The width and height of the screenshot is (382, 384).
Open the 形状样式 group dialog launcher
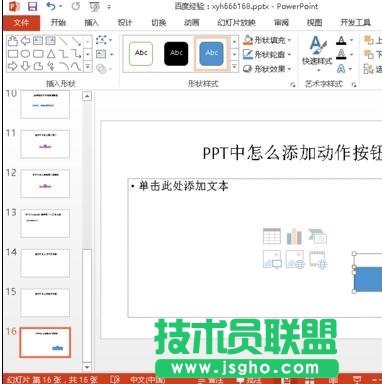[293, 85]
